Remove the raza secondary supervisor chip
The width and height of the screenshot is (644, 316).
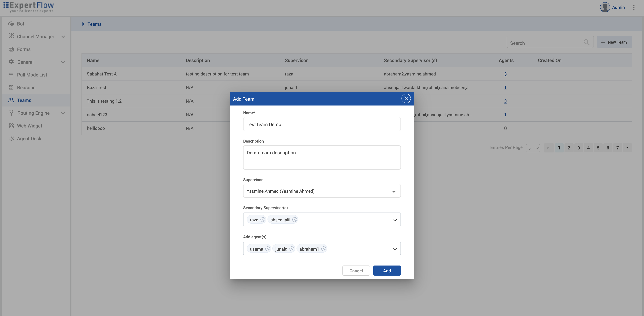[262, 220]
